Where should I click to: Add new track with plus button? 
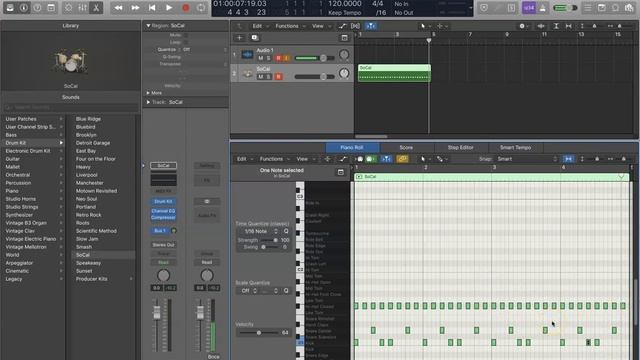click(x=240, y=38)
